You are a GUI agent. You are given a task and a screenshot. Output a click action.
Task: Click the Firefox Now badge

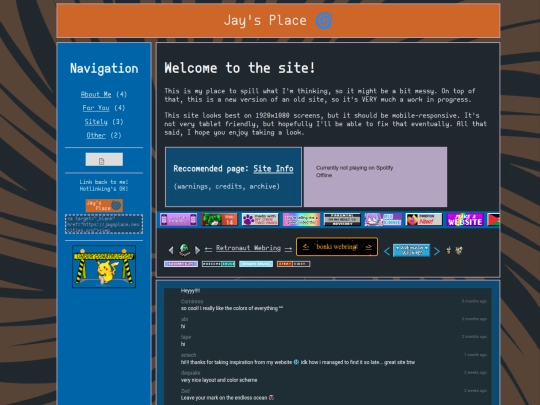click(x=424, y=219)
